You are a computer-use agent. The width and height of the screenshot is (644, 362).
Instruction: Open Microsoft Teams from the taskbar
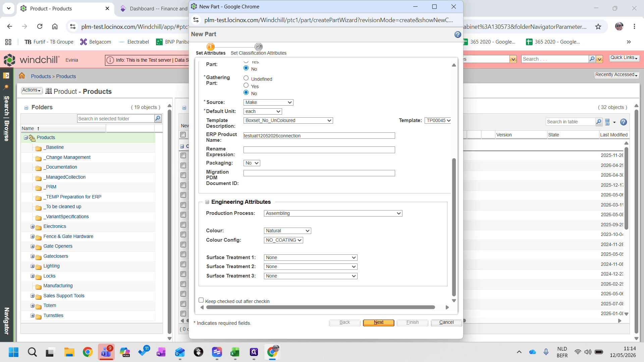[x=106, y=352]
